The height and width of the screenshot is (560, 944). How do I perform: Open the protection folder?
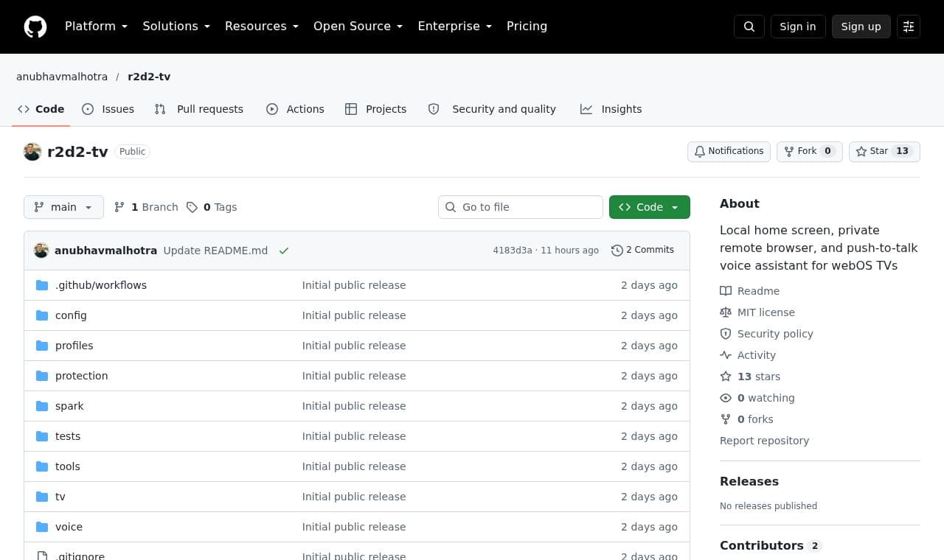81,376
